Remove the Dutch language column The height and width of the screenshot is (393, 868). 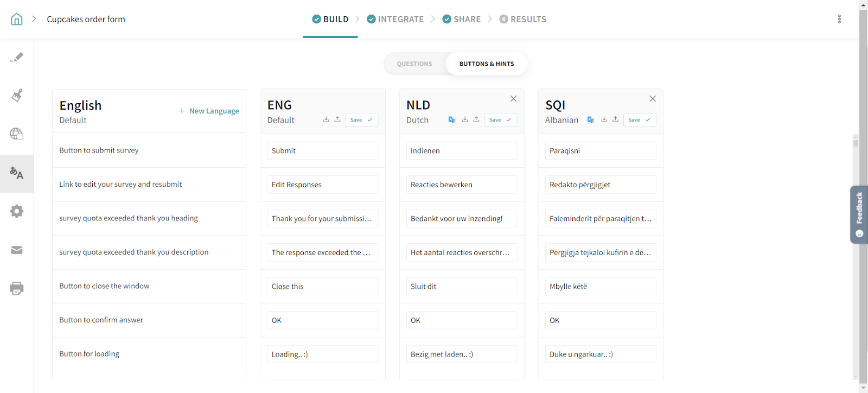click(x=513, y=99)
